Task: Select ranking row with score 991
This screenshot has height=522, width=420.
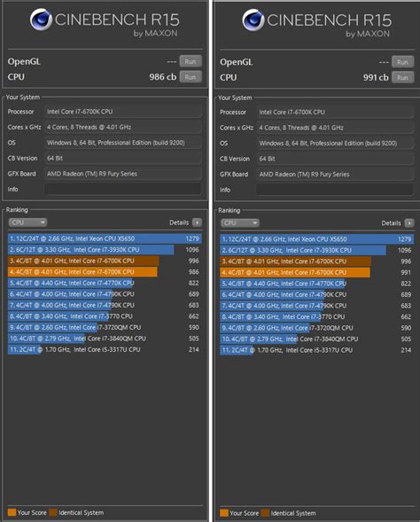Action: (316, 272)
